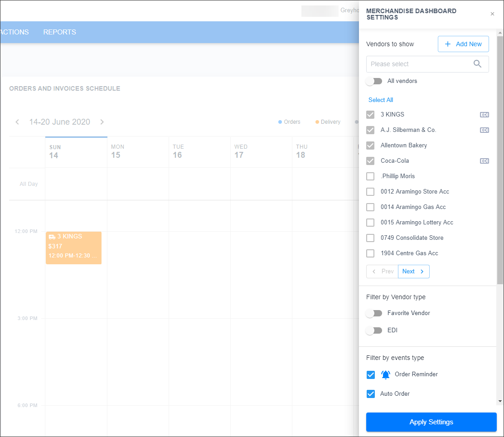Click the EDI badge next to 3 KINGS

click(x=485, y=115)
